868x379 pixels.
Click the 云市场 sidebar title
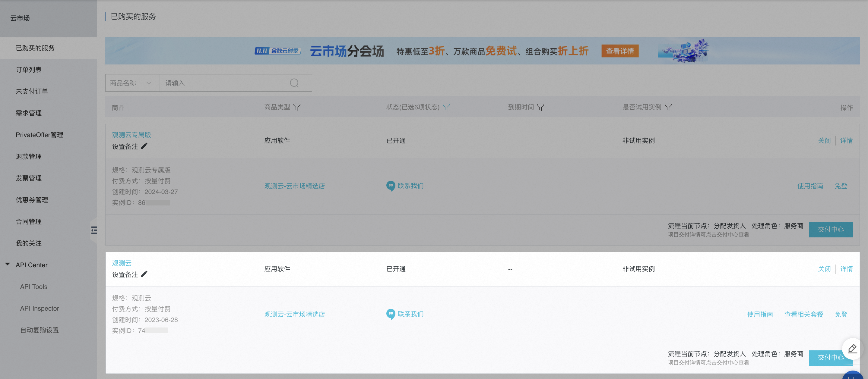tap(20, 18)
